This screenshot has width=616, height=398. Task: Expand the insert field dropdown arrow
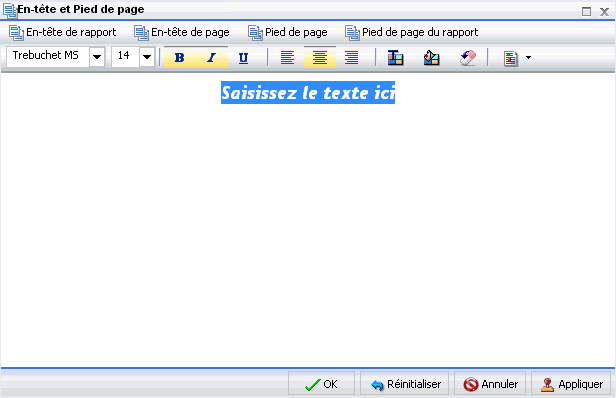[x=528, y=58]
